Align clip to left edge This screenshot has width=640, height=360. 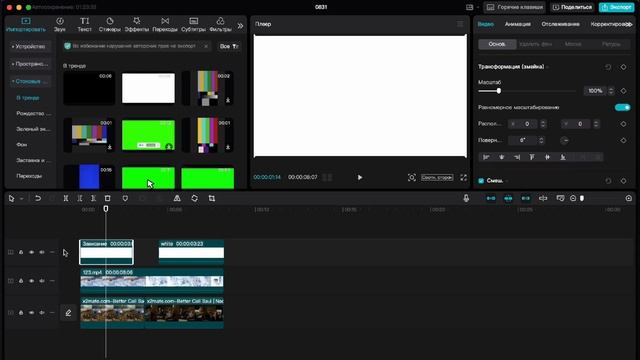[486, 157]
